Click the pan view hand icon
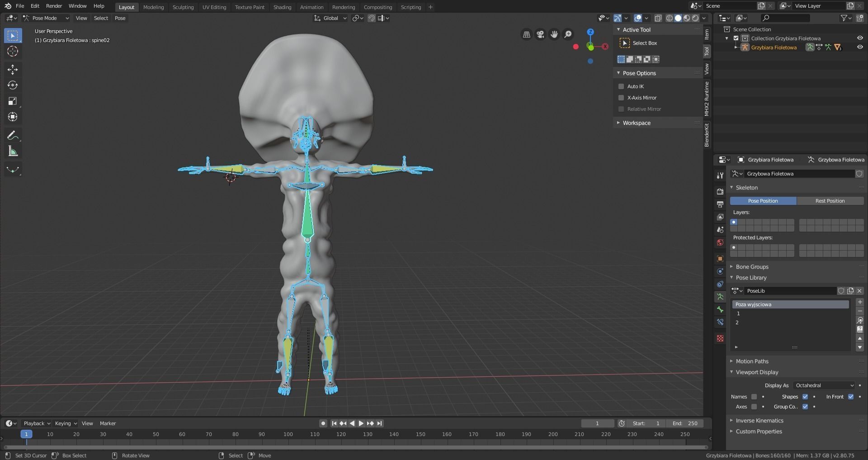This screenshot has height=460, width=868. tap(554, 34)
